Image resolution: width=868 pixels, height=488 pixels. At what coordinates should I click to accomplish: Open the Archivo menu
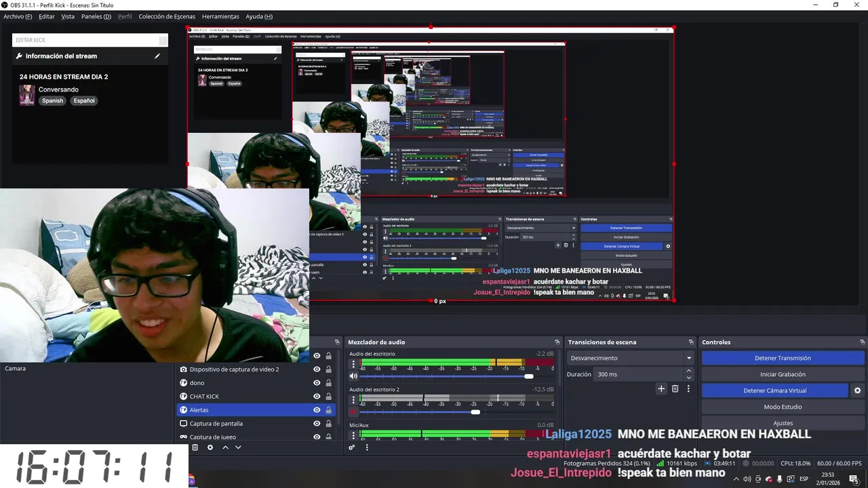click(18, 16)
